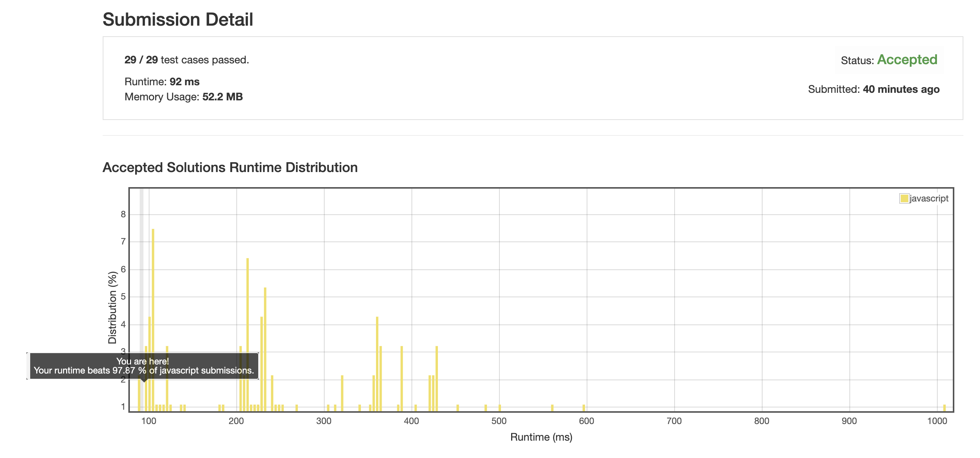Click the tallest bar near 100 ms
This screenshot has height=458, width=980.
tap(153, 320)
